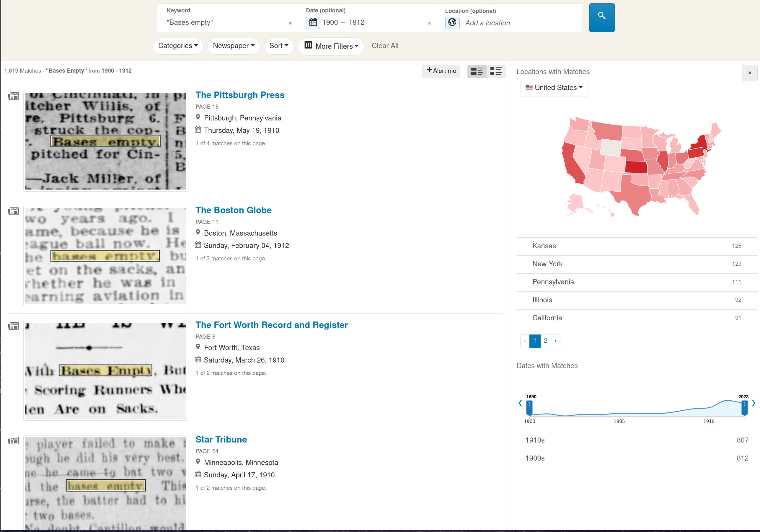Click newspaper icon beside Fort Worth result
Screen dimensions: 760x532
[x=13, y=326]
